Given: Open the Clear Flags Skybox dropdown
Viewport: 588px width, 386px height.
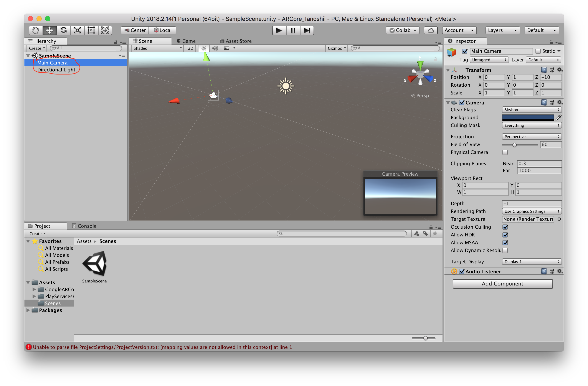Looking at the screenshot, I should (531, 110).
